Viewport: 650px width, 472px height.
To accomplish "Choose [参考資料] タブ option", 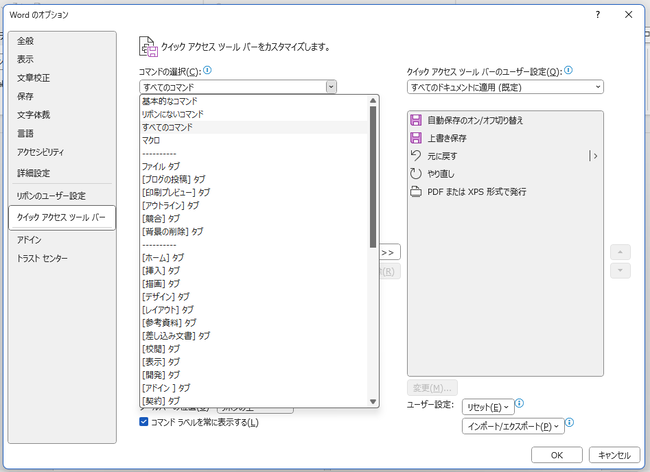I will click(x=253, y=322).
